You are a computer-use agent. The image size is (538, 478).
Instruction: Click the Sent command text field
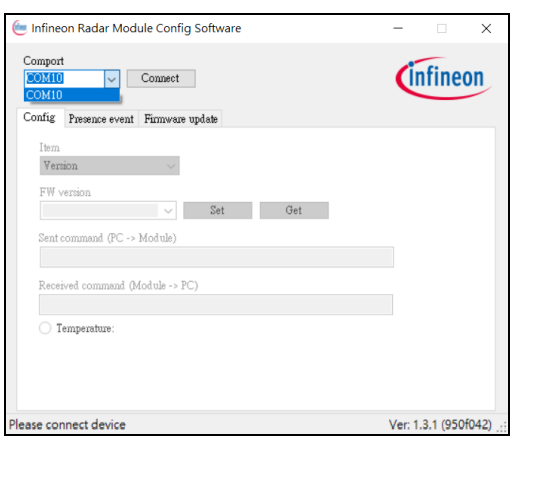coord(217,257)
